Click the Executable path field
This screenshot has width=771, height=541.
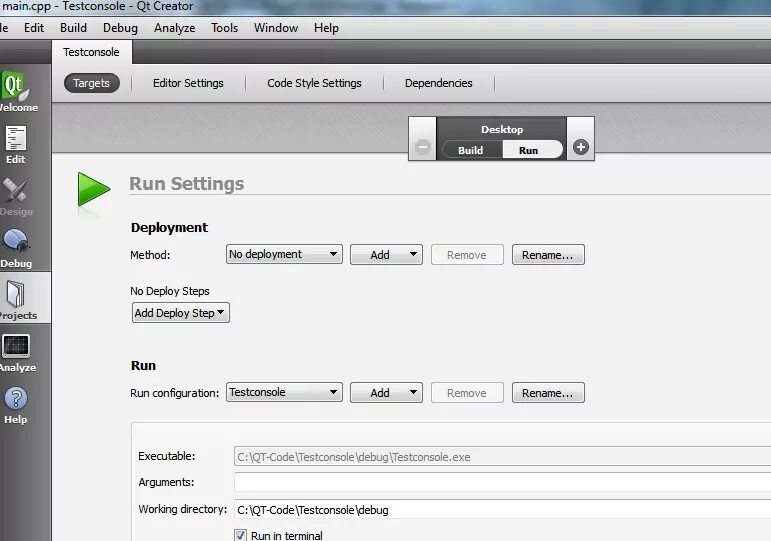(x=503, y=456)
